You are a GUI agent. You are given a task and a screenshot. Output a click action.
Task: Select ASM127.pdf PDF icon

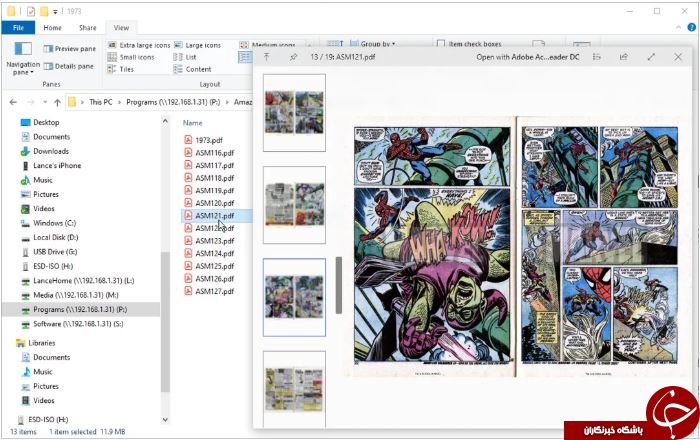(x=188, y=291)
